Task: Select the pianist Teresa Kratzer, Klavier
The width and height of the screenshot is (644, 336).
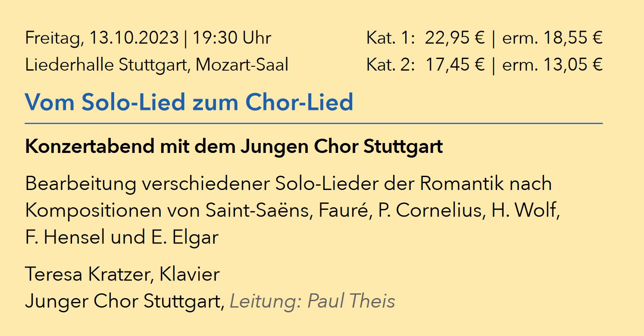Action: pyautogui.click(x=122, y=274)
